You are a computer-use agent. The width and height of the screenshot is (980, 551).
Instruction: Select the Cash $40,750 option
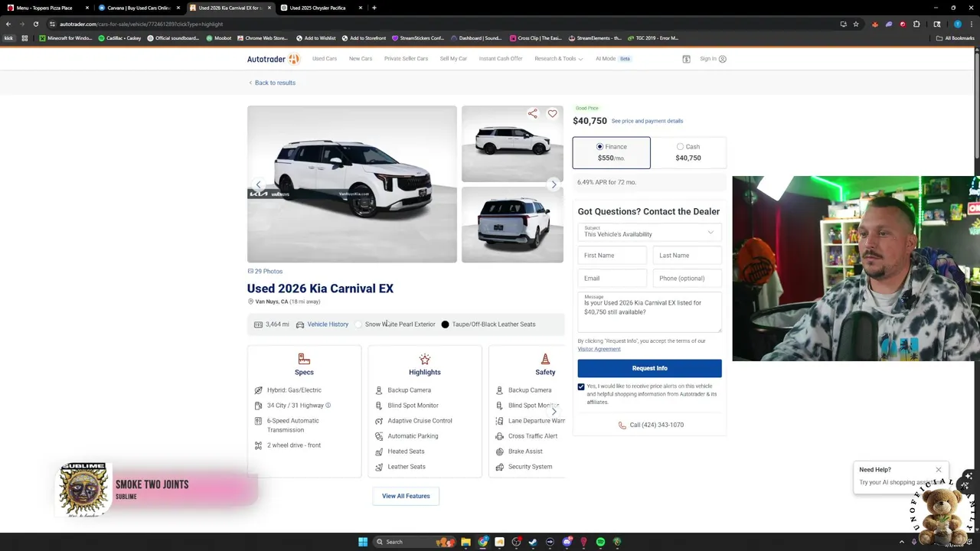point(688,152)
